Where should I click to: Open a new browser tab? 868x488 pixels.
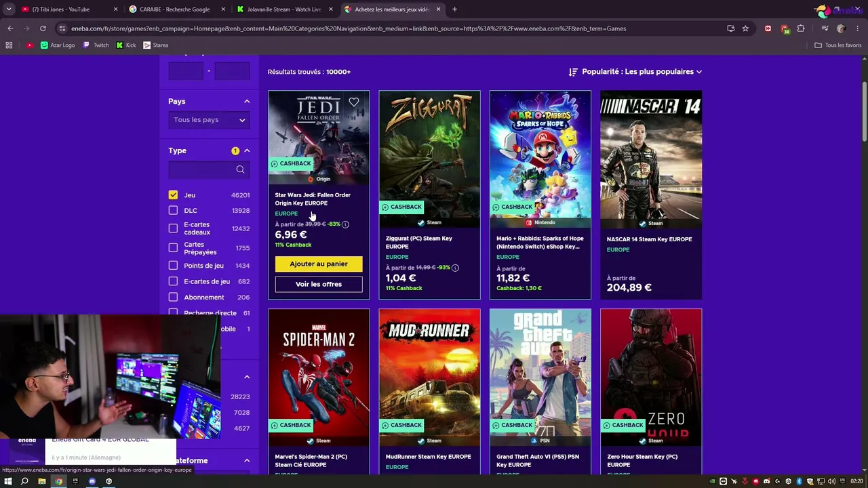[x=454, y=9]
